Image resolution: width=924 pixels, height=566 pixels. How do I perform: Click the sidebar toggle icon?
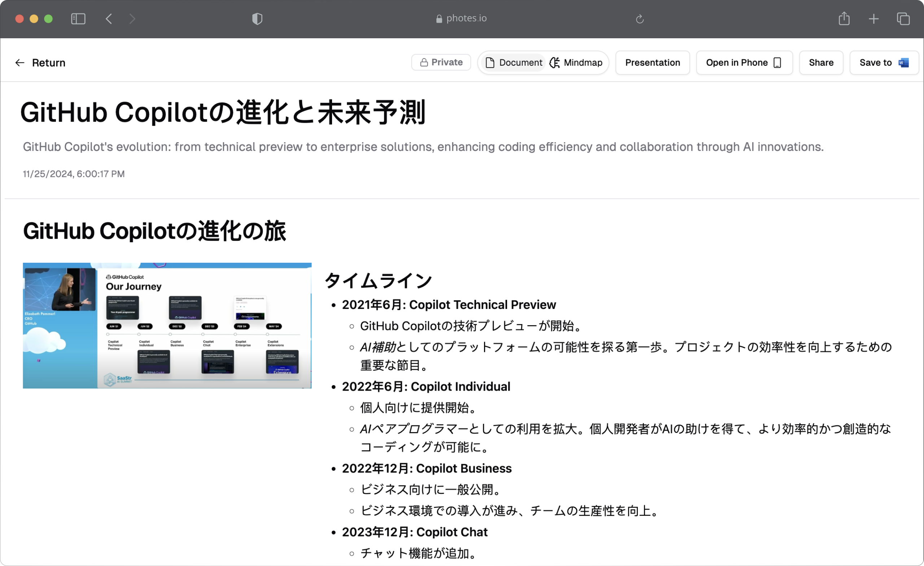(79, 18)
